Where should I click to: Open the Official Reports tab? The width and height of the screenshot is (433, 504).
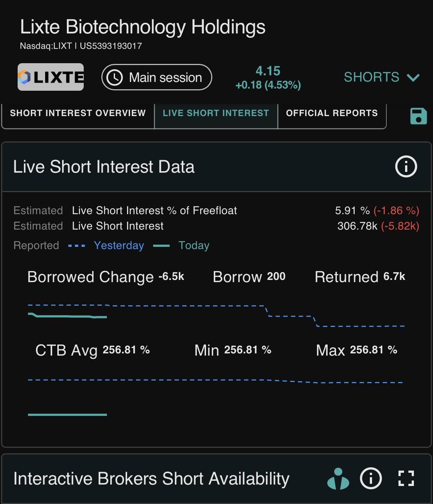click(x=332, y=113)
